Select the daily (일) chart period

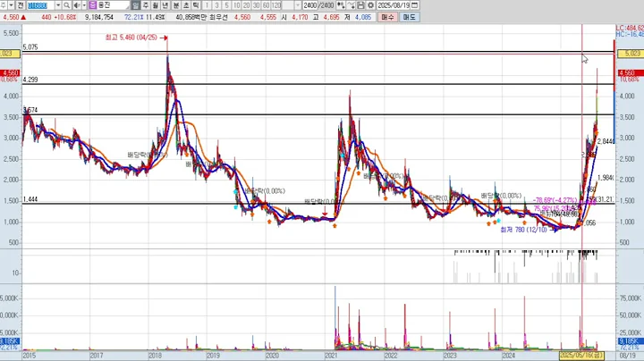136,5
